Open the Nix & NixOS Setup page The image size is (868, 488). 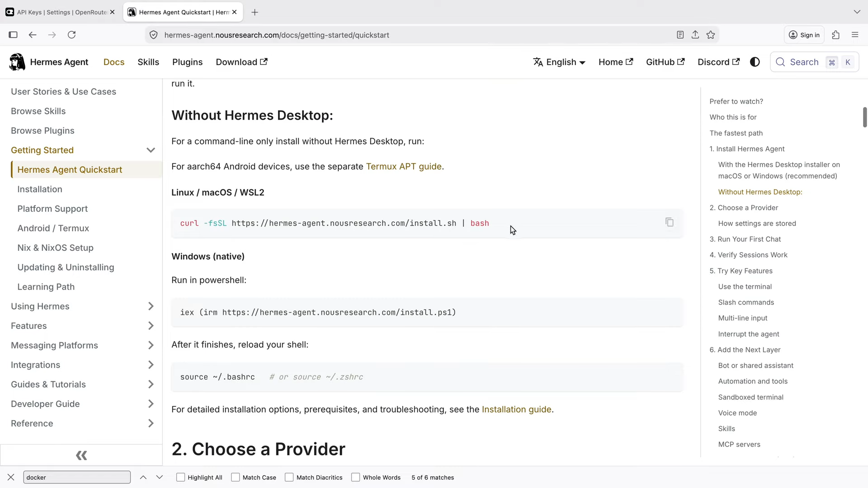55,248
